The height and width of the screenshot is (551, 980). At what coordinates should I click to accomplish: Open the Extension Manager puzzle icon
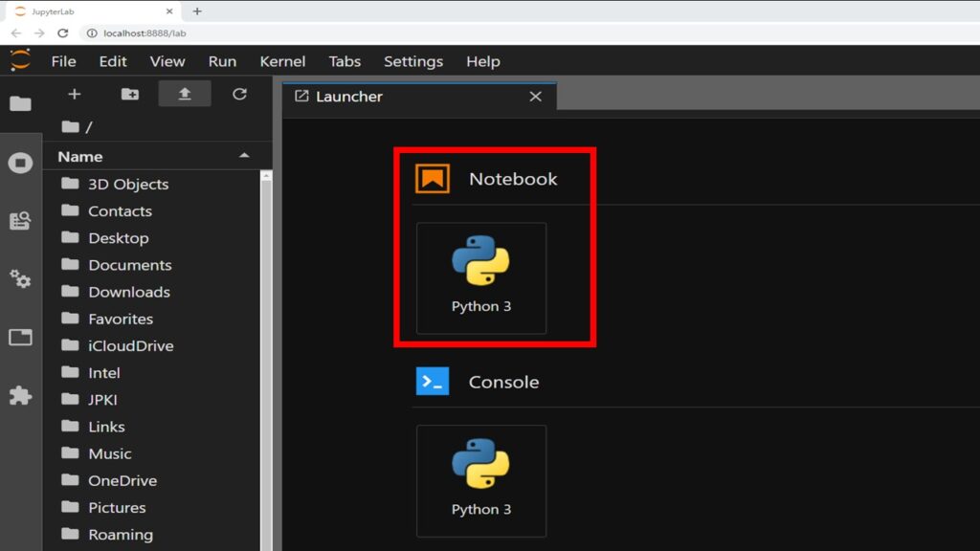[x=20, y=395]
